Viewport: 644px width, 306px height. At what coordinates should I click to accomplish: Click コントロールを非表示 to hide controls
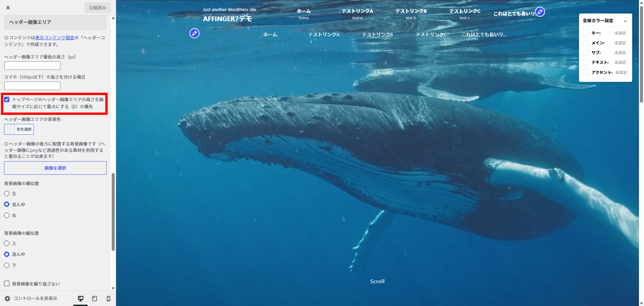coord(35,299)
